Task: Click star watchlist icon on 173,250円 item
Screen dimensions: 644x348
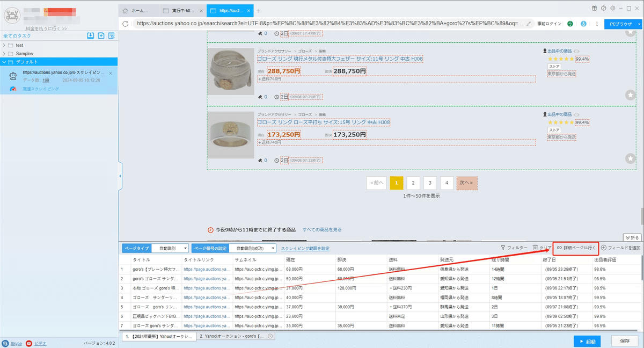Action: tap(630, 158)
